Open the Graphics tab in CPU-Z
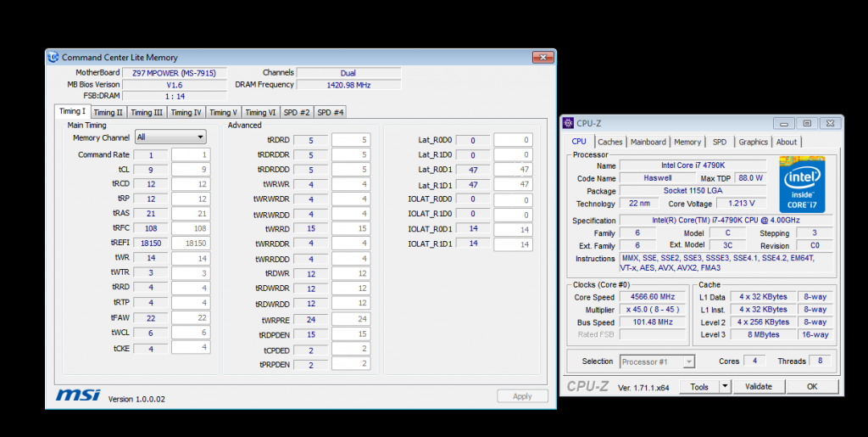868x437 pixels. tap(754, 142)
